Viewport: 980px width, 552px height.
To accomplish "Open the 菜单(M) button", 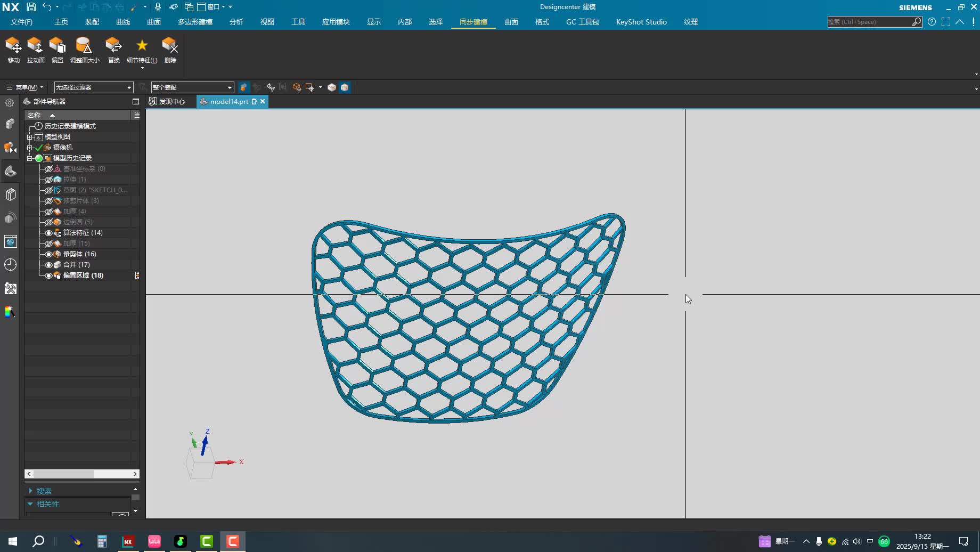I will click(24, 87).
